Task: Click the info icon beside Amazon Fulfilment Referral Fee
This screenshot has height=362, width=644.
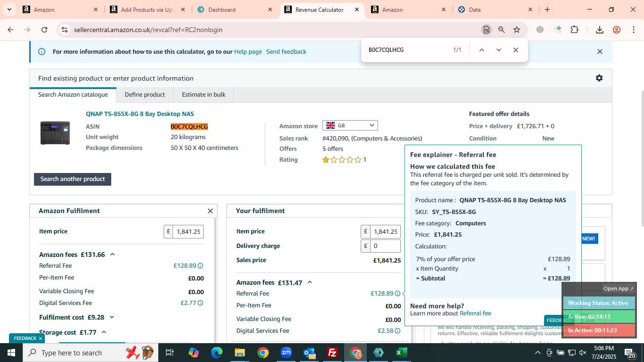Action: pyautogui.click(x=200, y=266)
